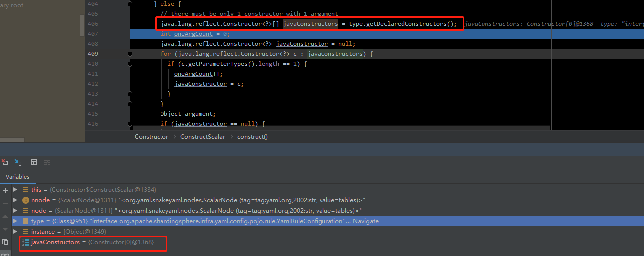The width and height of the screenshot is (644, 256).
Task: Click 'int oneArgCount = 0;' code line
Action: click(x=195, y=34)
